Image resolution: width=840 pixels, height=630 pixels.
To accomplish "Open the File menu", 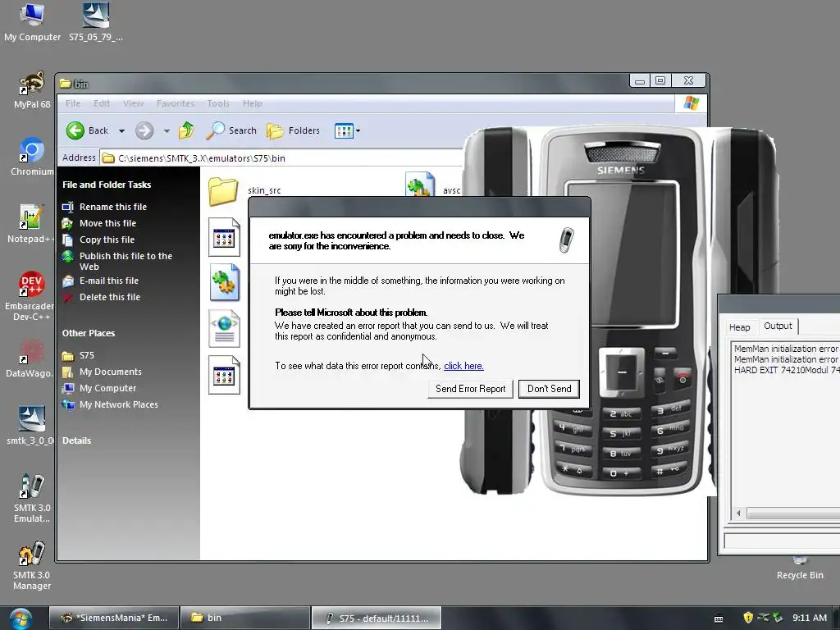I will (73, 103).
